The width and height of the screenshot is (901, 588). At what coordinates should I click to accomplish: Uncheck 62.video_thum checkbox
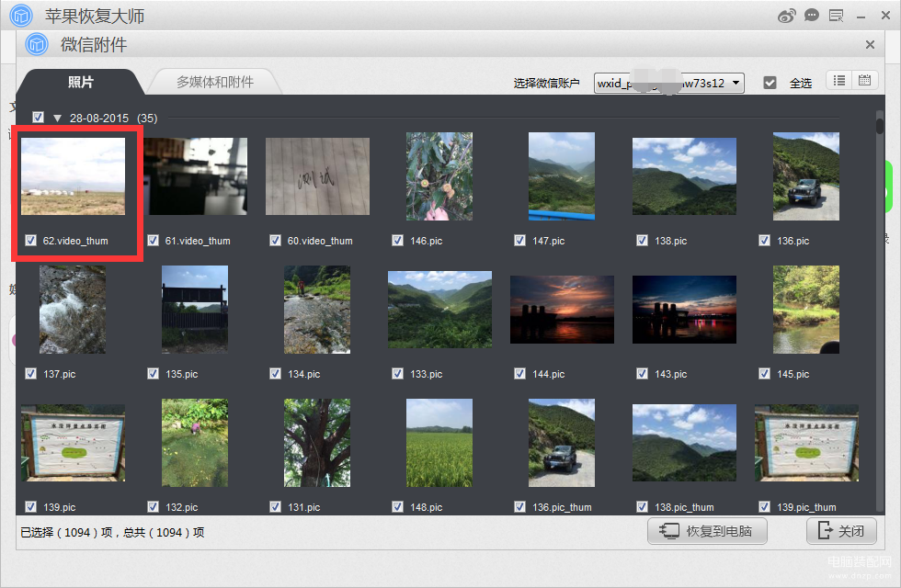pos(31,240)
